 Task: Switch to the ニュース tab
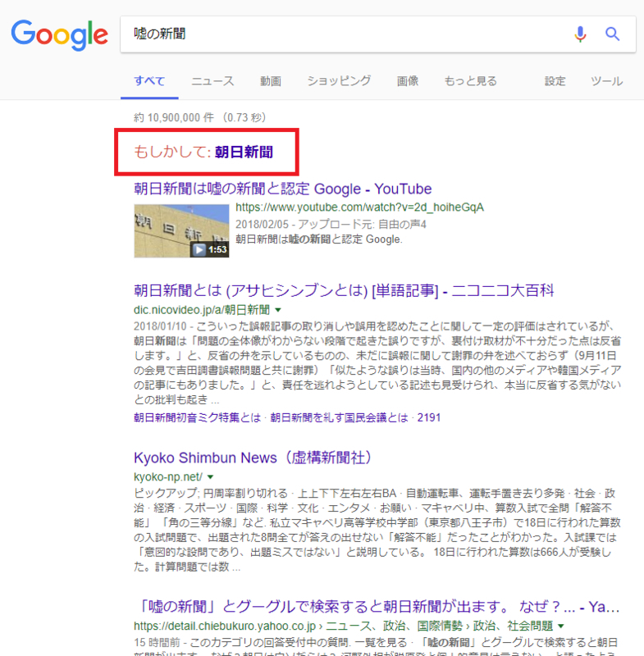[212, 80]
